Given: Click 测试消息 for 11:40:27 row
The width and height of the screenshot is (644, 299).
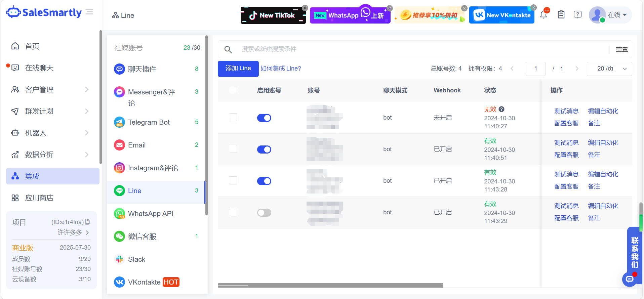Looking at the screenshot, I should pyautogui.click(x=566, y=111).
